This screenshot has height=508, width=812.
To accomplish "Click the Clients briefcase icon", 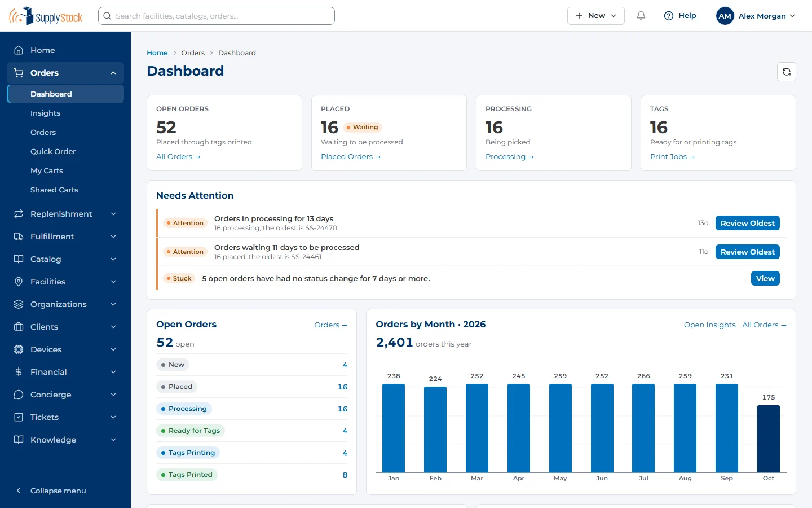I will pos(19,327).
